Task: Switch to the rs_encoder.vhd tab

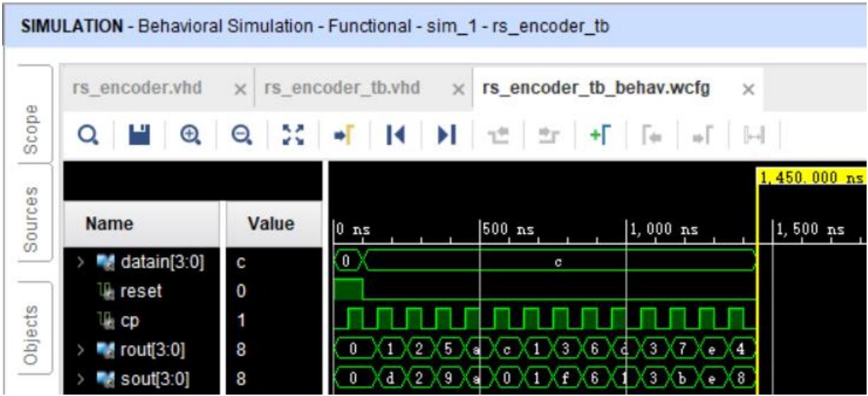Action: (x=137, y=89)
